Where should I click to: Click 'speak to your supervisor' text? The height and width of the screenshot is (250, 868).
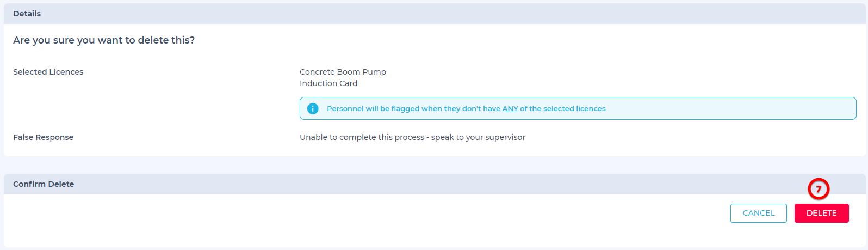[x=479, y=137]
